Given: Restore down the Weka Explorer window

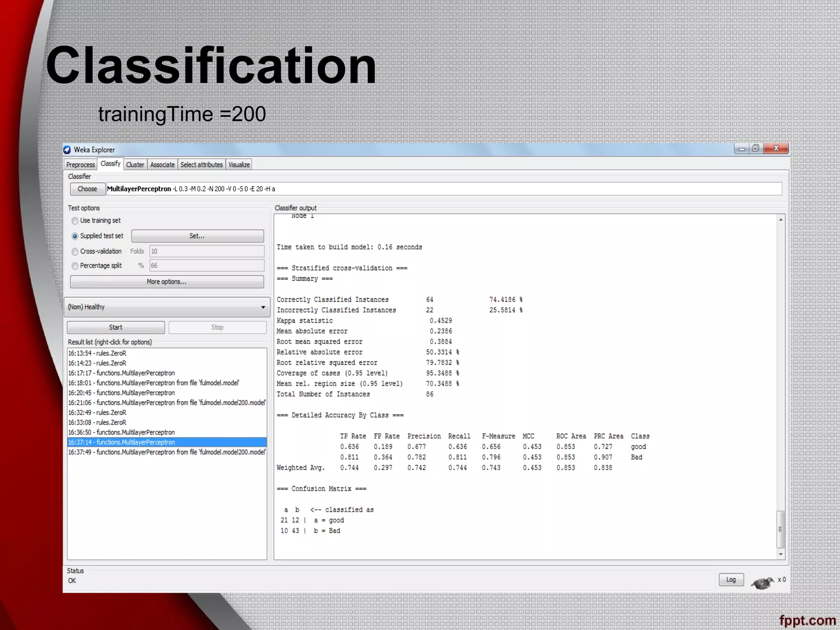Looking at the screenshot, I should [756, 148].
